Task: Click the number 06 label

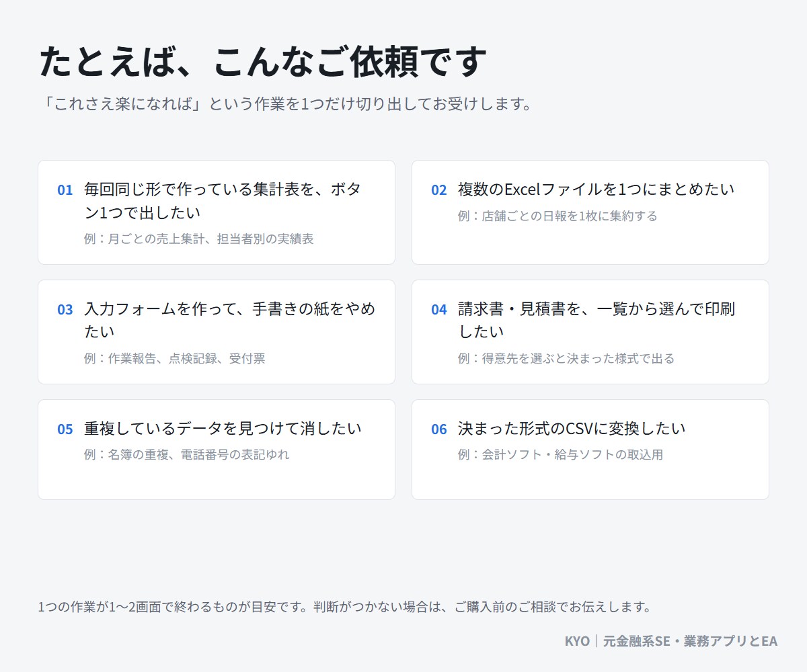Action: point(438,429)
